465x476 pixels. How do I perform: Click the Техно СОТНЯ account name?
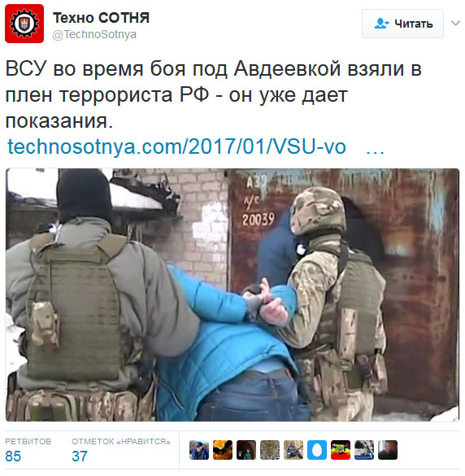coord(102,18)
